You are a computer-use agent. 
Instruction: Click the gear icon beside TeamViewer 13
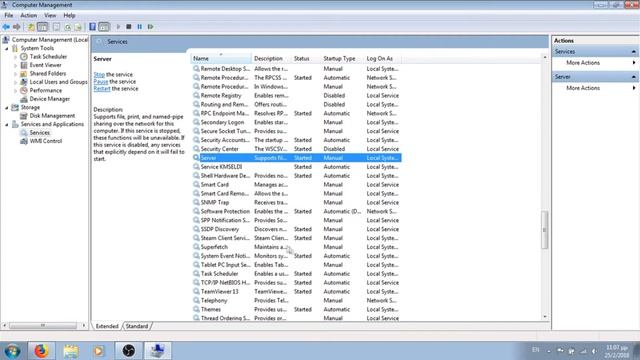(196, 291)
